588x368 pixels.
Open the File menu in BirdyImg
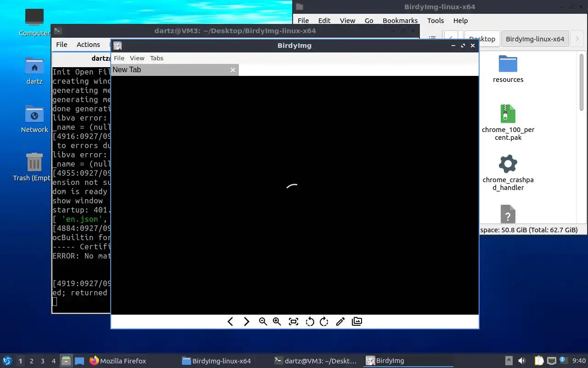coord(119,58)
